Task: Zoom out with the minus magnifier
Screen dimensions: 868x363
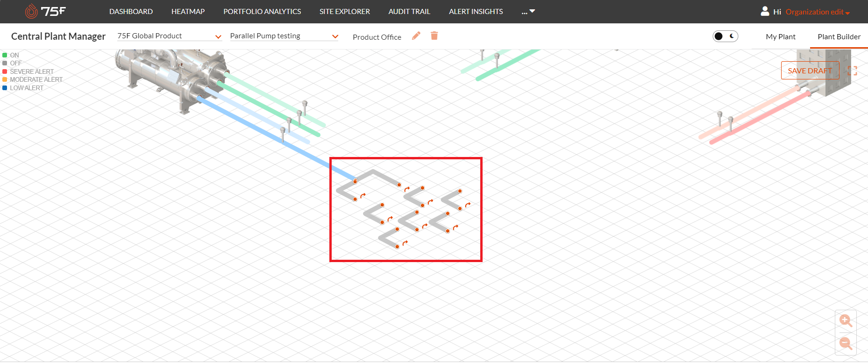Action: tap(846, 343)
